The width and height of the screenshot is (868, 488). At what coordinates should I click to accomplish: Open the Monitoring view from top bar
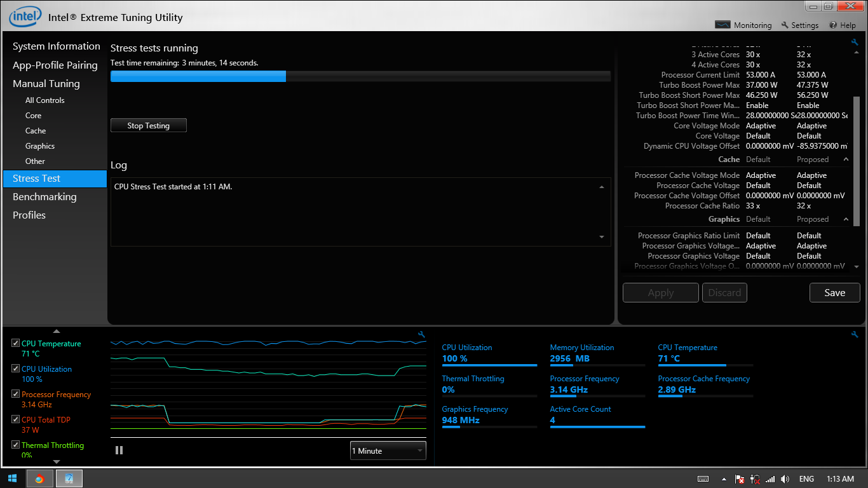coord(743,25)
